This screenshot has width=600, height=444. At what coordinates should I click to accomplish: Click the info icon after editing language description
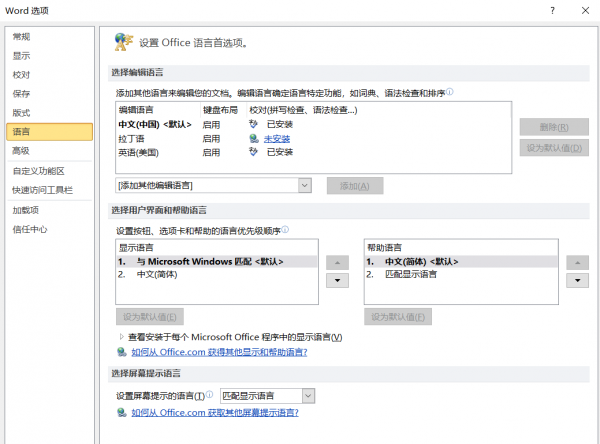click(x=450, y=91)
